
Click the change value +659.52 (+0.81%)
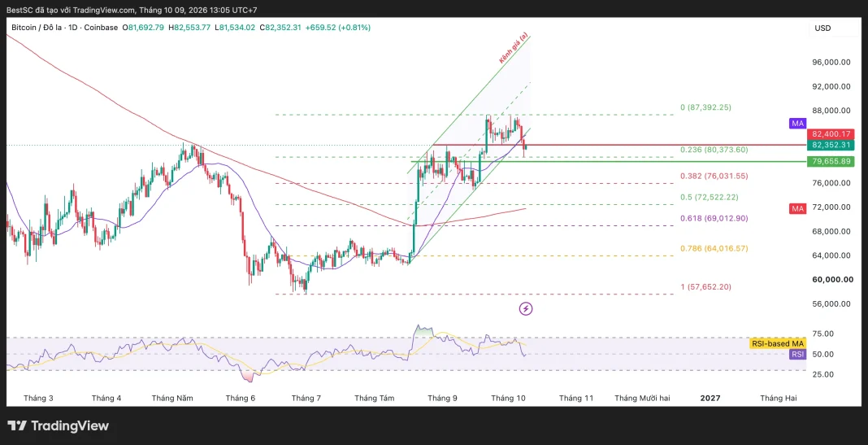337,27
